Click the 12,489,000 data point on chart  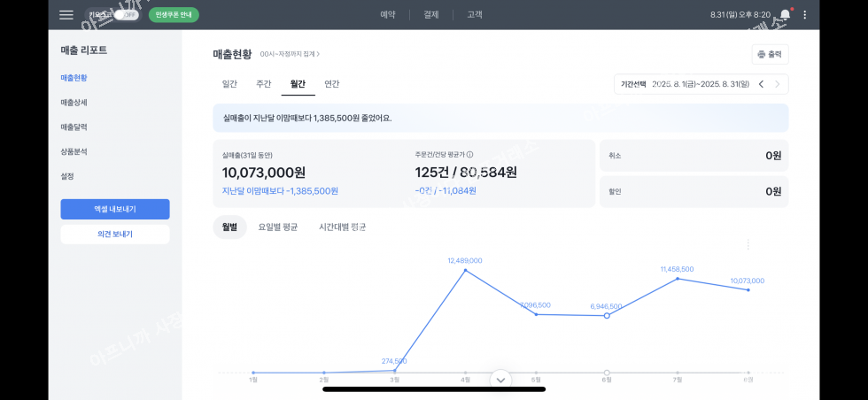pyautogui.click(x=465, y=271)
